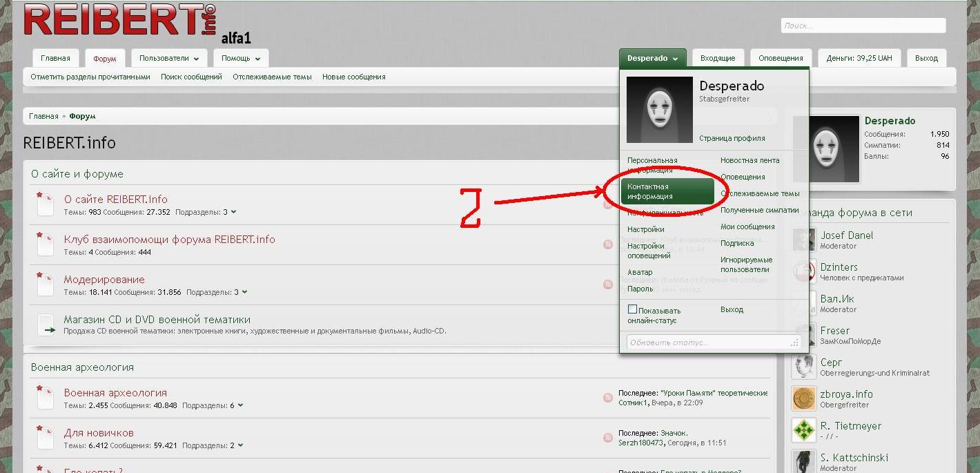Open the Входящие tab
This screenshot has height=473, width=980.
click(718, 59)
